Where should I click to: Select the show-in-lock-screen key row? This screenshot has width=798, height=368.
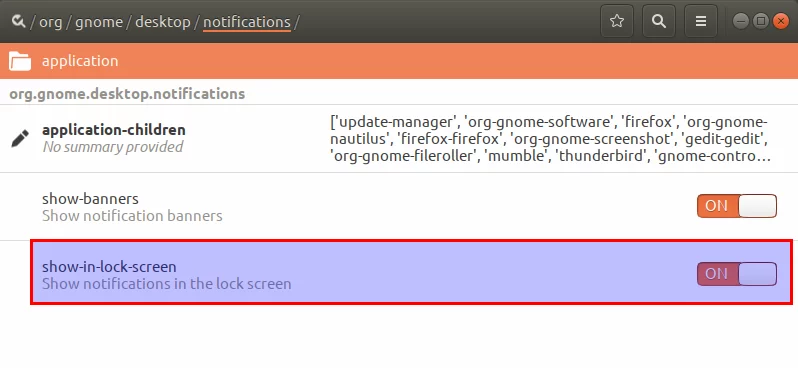click(411, 272)
